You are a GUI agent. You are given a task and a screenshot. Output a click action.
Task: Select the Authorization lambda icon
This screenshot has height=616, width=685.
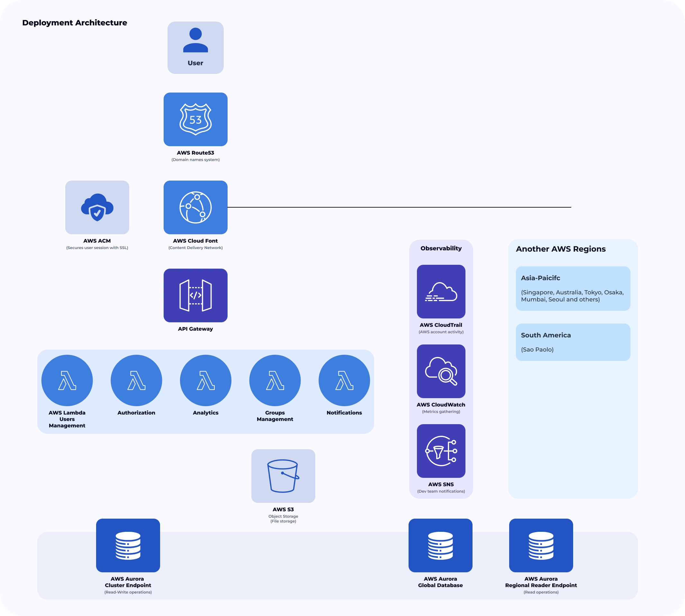pos(137,380)
